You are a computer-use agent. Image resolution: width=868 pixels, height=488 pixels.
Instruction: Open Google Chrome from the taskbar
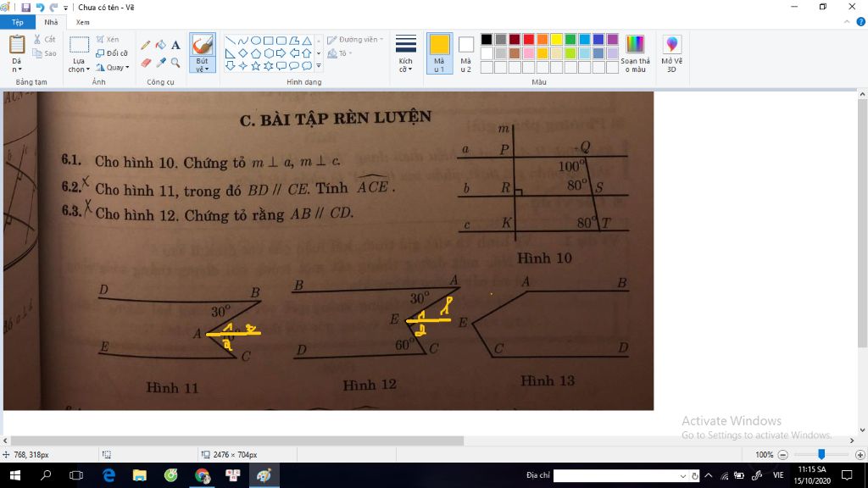coord(202,475)
